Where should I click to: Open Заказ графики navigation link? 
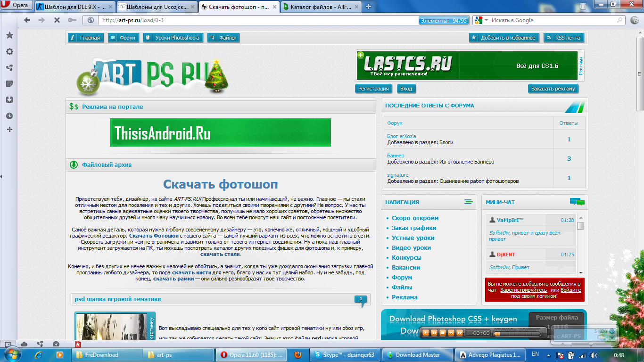tap(414, 228)
